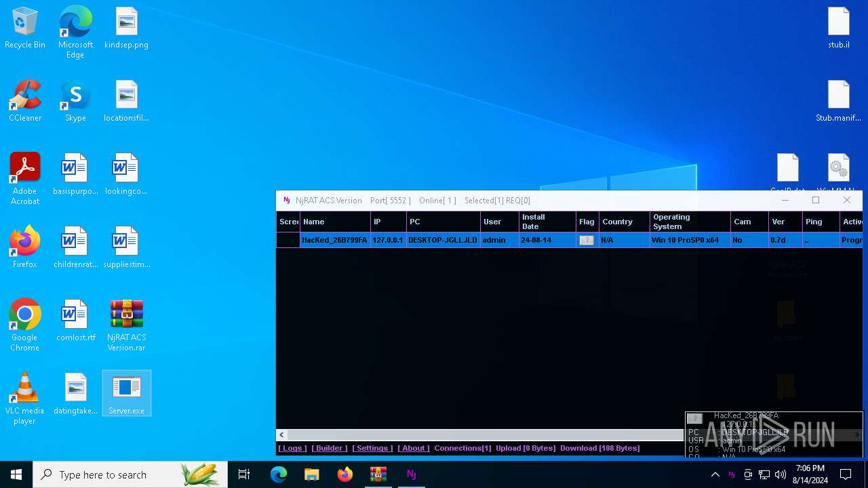
Task: Sort by the Ping column header
Action: pos(821,222)
